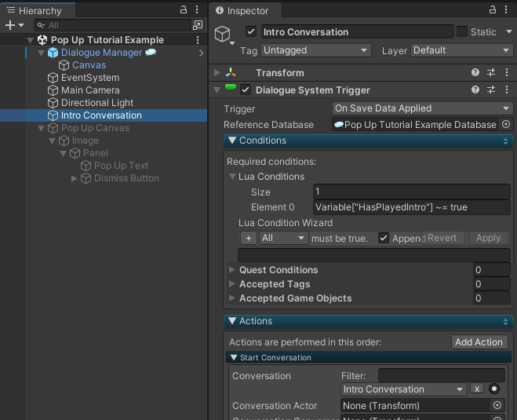
Task: Click the Revert button
Action: coord(442,238)
